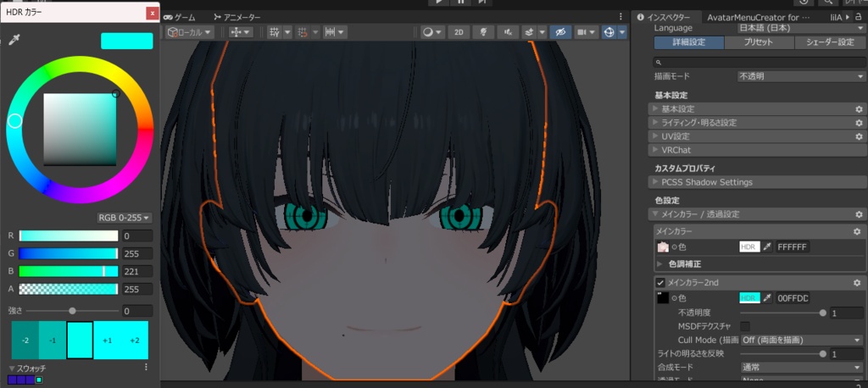
Task: Close the HDR カラー window
Action: (x=153, y=13)
